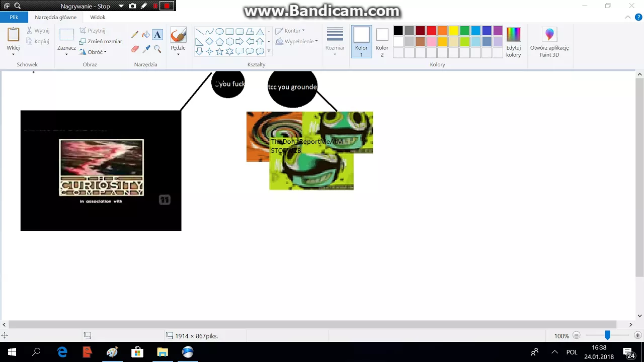Choose the rectangle shape
Screen dimensions: 644x362
[229, 31]
